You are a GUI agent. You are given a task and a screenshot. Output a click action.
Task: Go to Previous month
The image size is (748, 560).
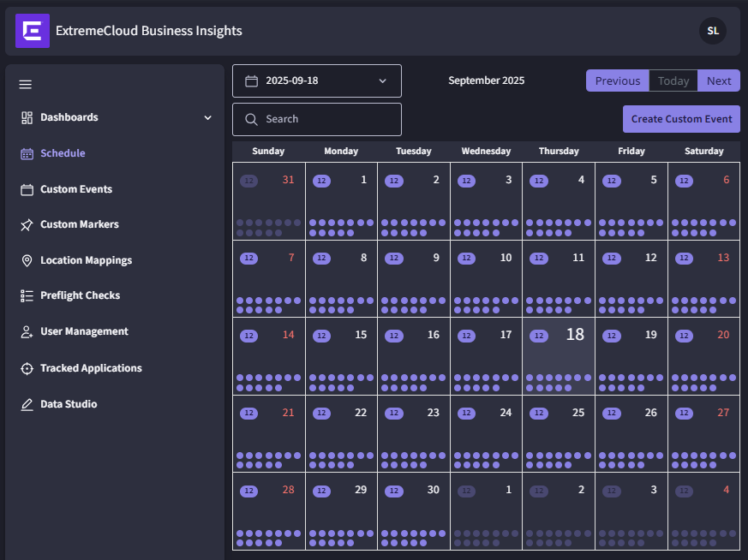pyautogui.click(x=617, y=80)
